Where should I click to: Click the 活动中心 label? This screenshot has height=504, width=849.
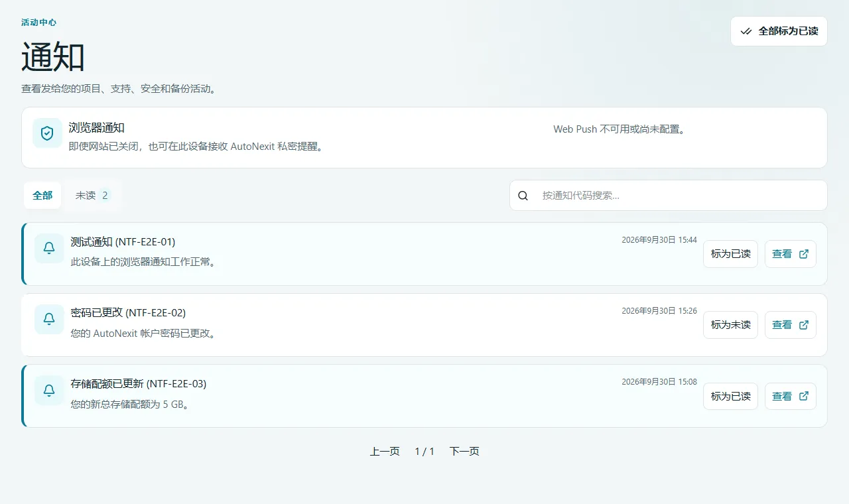38,23
